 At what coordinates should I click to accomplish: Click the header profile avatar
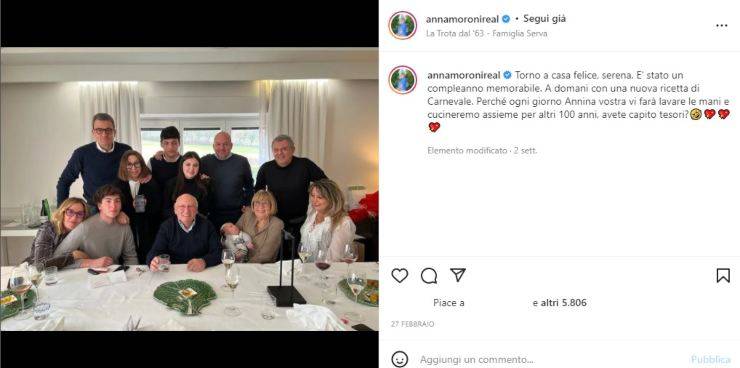coord(403,25)
